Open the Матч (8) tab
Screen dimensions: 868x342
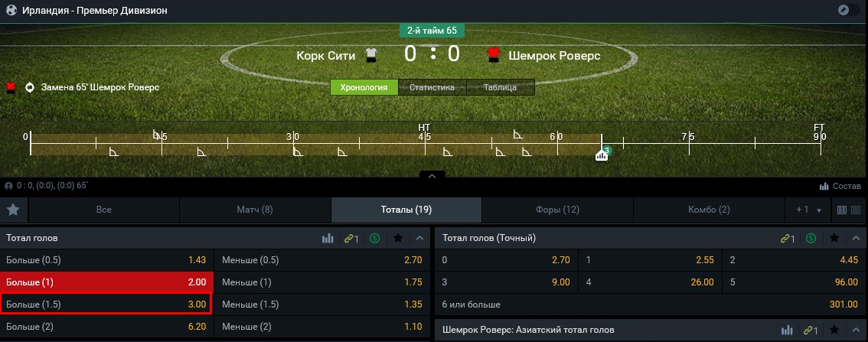click(255, 210)
